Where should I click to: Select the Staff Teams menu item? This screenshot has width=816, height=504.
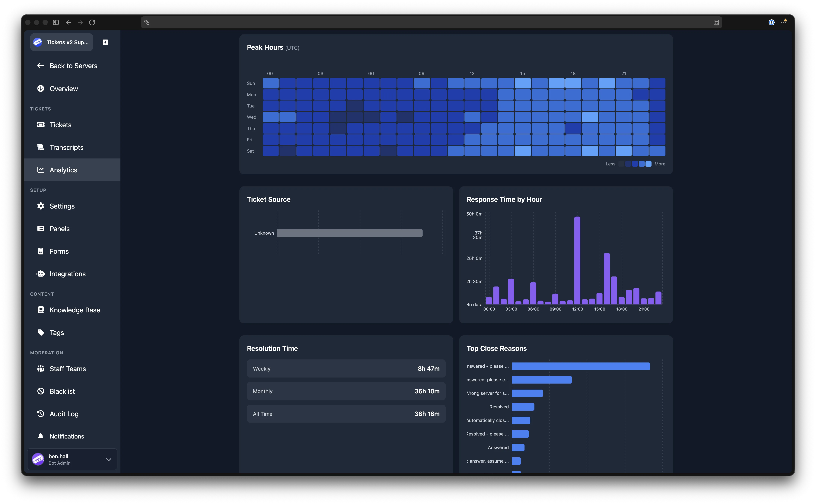[x=72, y=369]
